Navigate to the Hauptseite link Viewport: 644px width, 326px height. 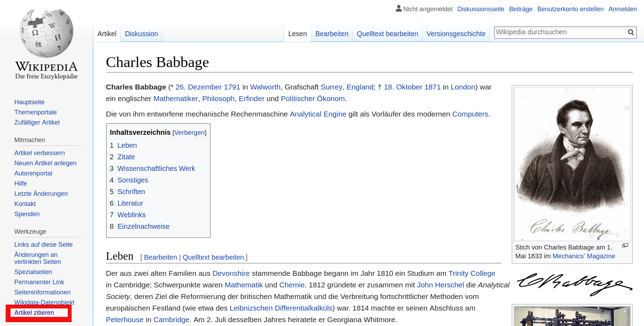tap(29, 102)
